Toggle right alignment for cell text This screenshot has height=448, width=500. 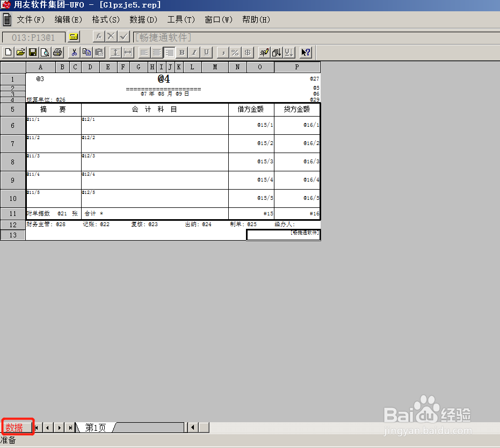coord(169,52)
